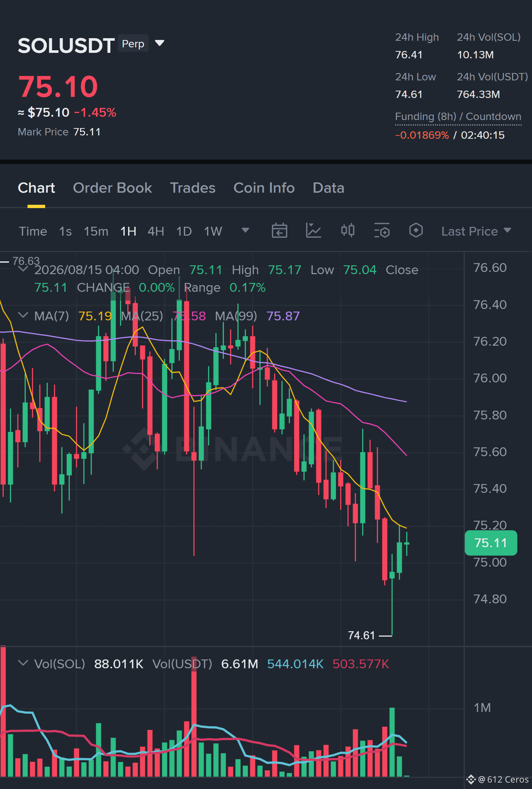Click the 75.87 MA(99) value
Screen dimensions: 532x789
coord(283,316)
